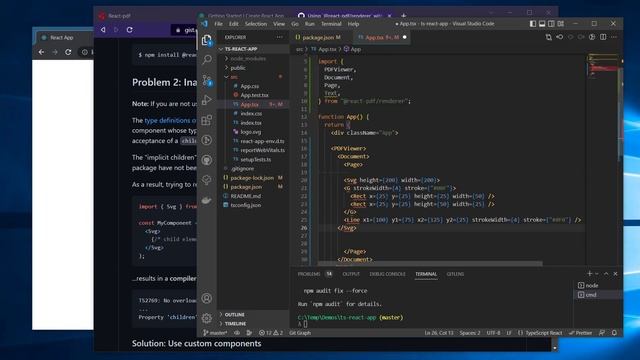This screenshot has height=360, width=640.
Task: Open Source Control view in activity bar
Action: click(x=207, y=80)
